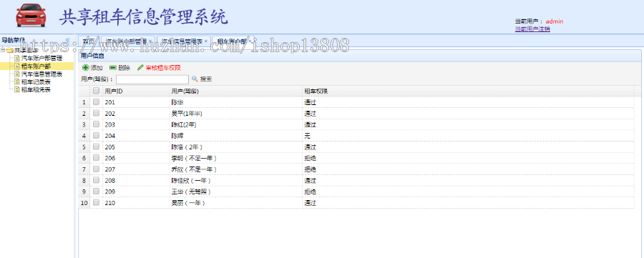Viewport: 644px width, 258px height.
Task: Check the box for user 207
Action: coord(96,169)
